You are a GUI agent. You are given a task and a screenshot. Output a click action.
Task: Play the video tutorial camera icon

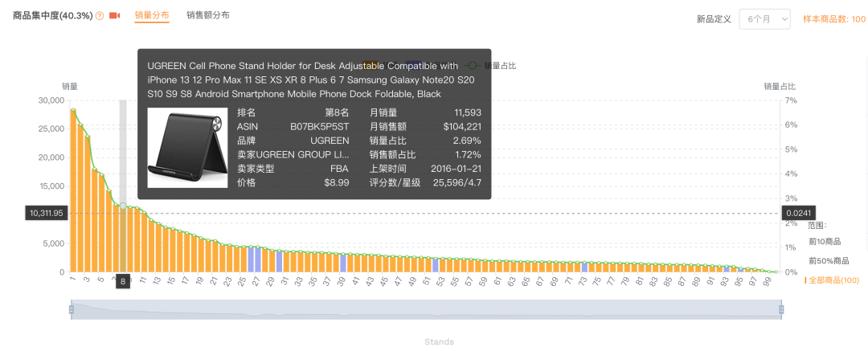click(115, 16)
